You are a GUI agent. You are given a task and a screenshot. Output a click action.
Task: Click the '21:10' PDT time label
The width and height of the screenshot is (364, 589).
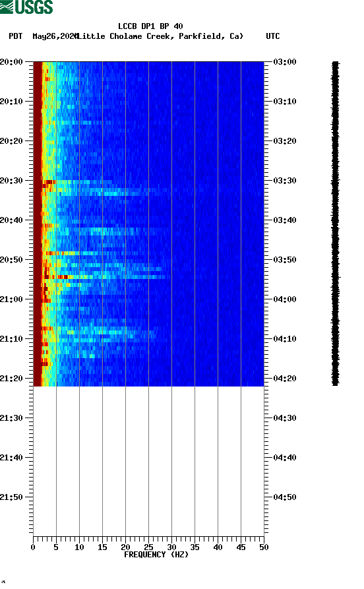(11, 339)
